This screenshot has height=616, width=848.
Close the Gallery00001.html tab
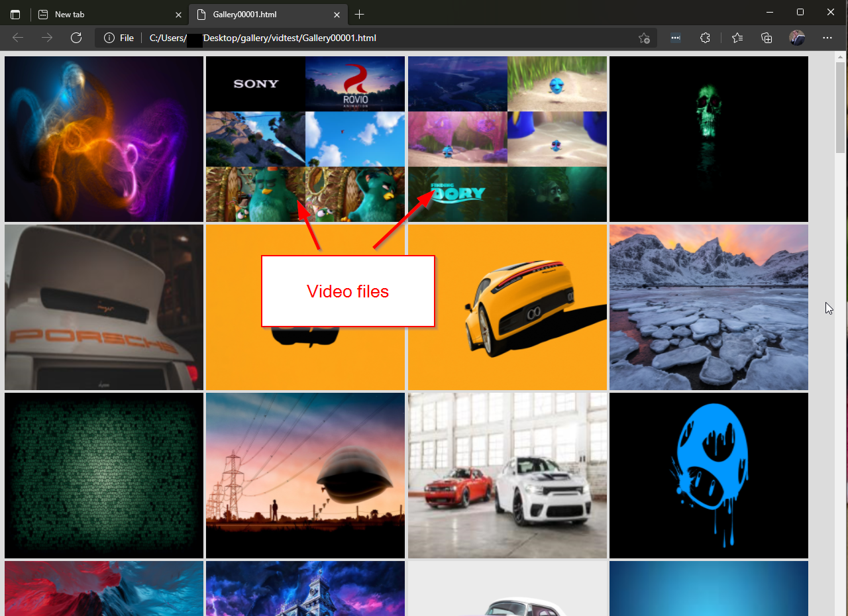click(337, 15)
